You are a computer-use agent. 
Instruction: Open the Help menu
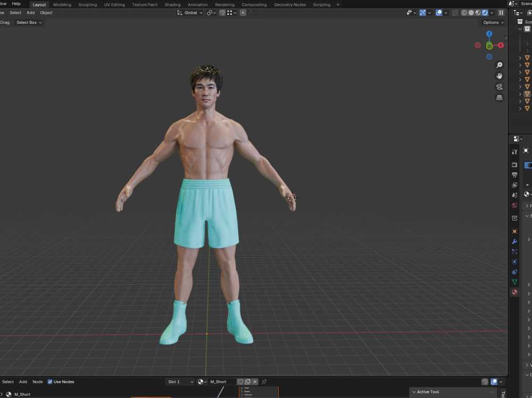16,4
